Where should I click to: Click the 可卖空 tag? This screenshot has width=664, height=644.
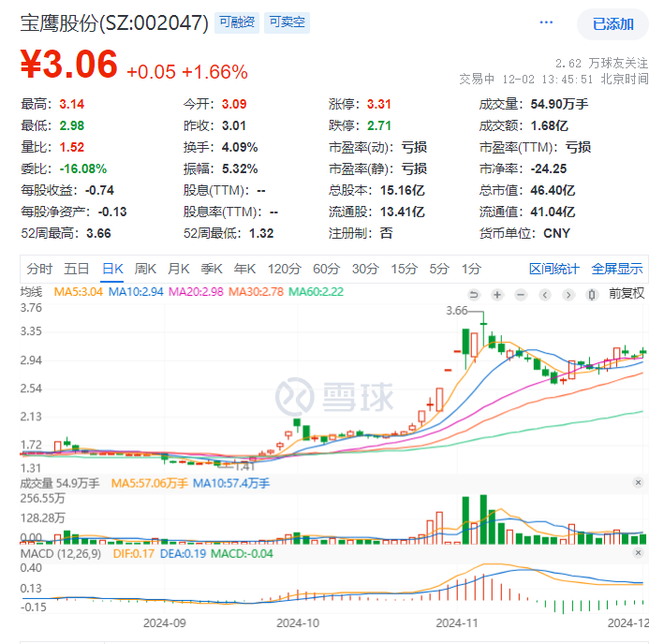tap(287, 22)
